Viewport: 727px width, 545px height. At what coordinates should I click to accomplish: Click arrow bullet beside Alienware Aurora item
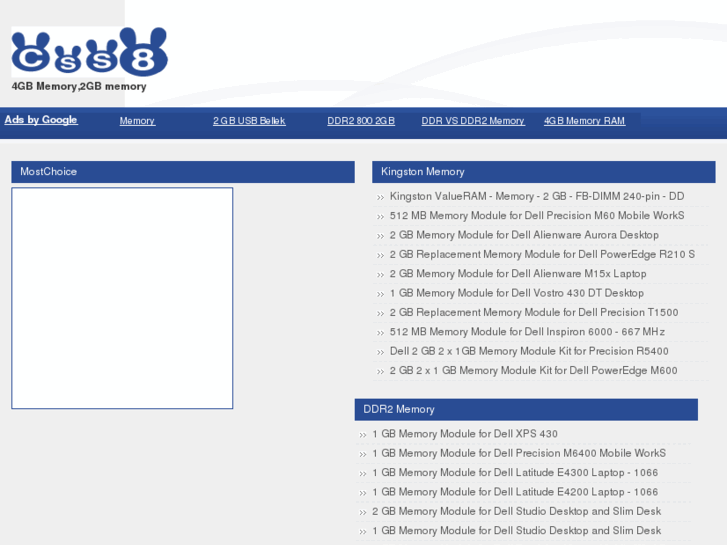coord(380,237)
